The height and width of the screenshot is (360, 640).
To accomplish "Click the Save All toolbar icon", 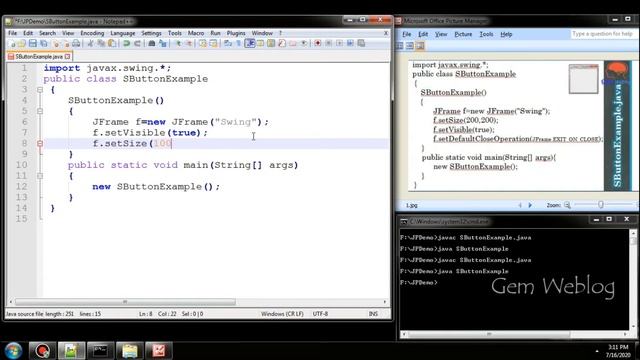I will click(x=44, y=43).
